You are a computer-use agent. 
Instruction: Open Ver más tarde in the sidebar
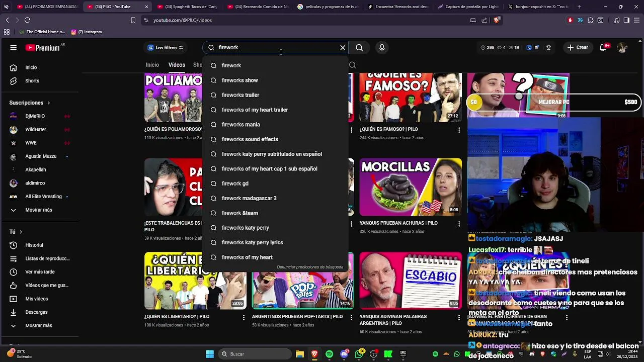pyautogui.click(x=39, y=272)
